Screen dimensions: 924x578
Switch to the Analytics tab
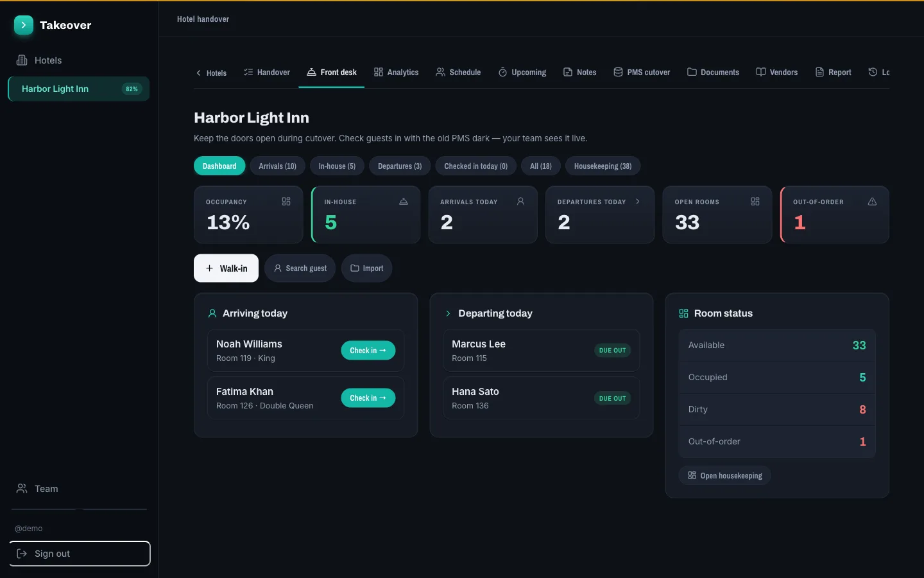tap(397, 73)
